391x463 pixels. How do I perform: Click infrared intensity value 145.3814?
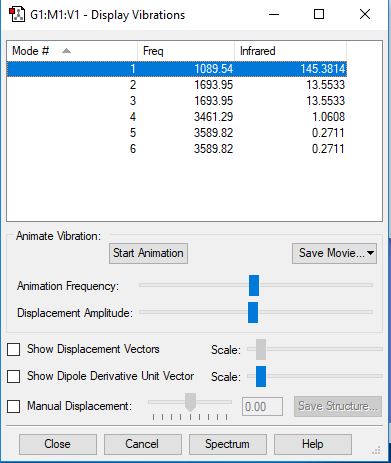coord(322,69)
